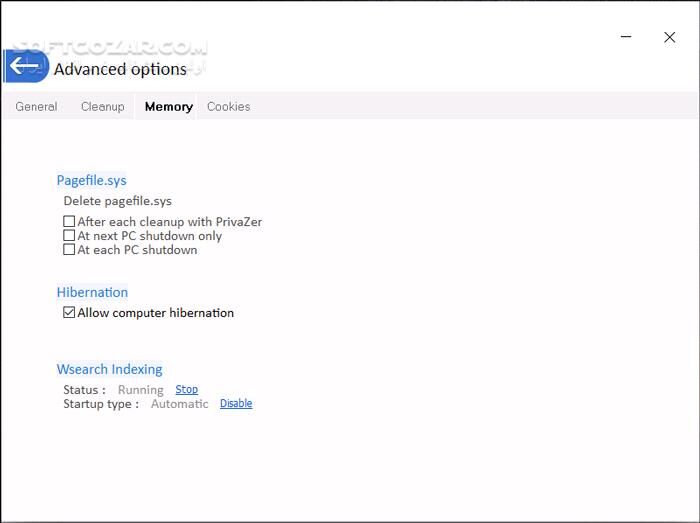Check At next PC shutdown only

point(69,236)
